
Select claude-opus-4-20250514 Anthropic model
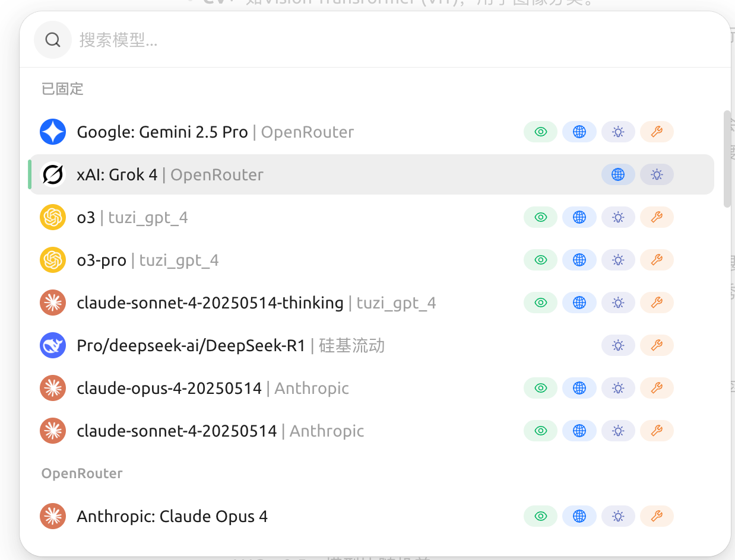tap(371, 388)
